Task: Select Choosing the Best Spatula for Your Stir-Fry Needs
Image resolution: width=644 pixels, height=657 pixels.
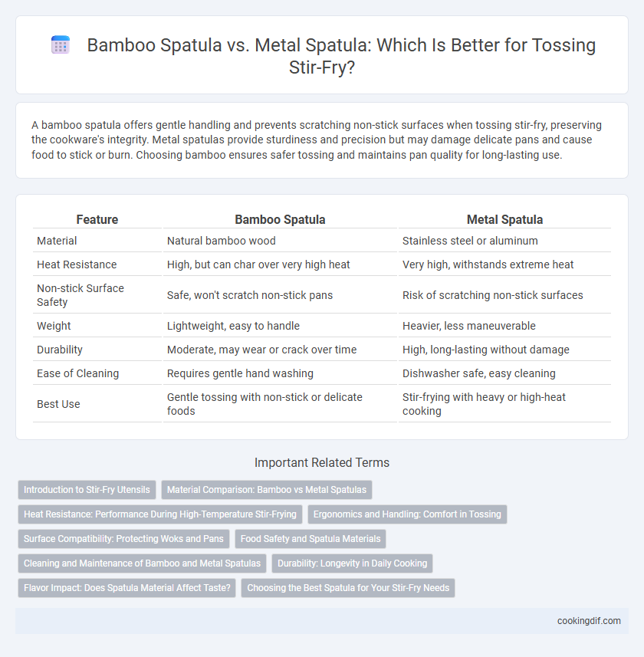Action: point(348,588)
